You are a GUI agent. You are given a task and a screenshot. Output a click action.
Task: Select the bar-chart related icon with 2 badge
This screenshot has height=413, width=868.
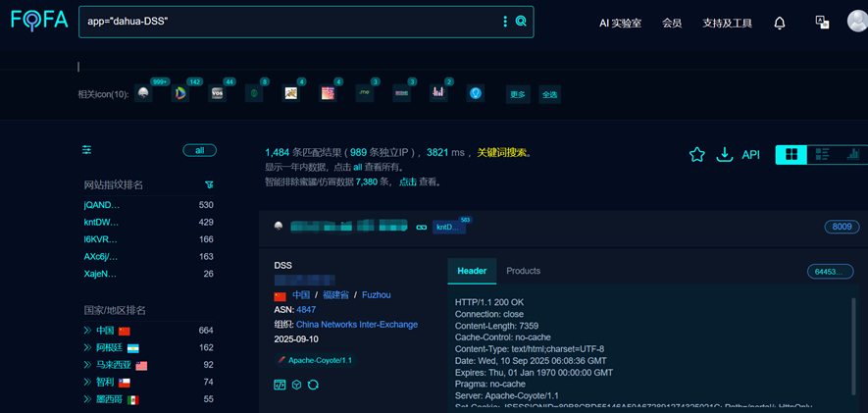438,93
